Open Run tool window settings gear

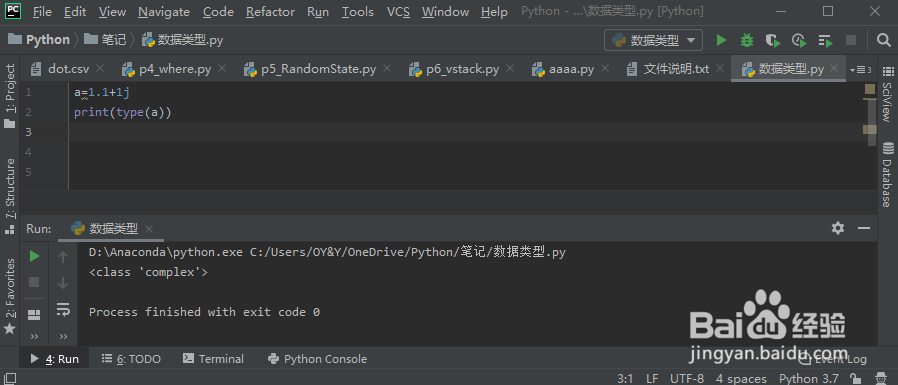[838, 228]
